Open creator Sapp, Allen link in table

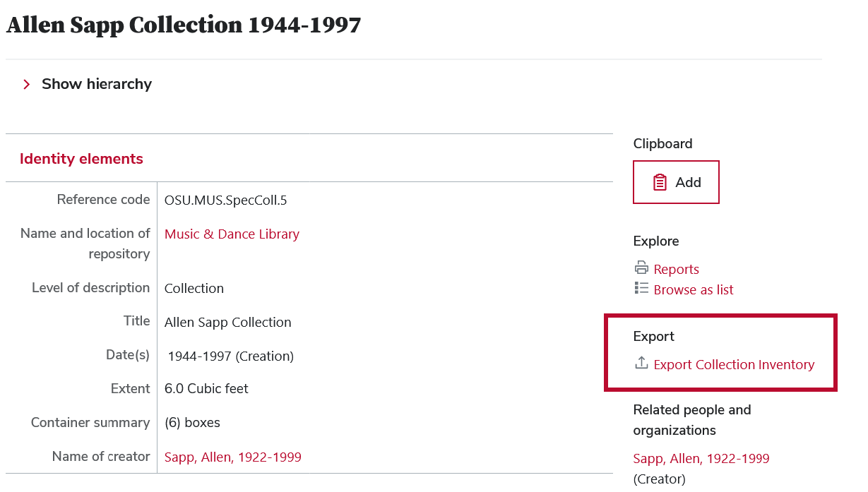[x=233, y=457]
